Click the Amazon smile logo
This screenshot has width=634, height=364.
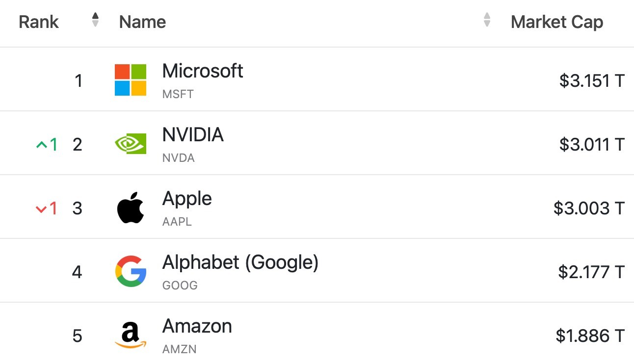click(x=131, y=336)
